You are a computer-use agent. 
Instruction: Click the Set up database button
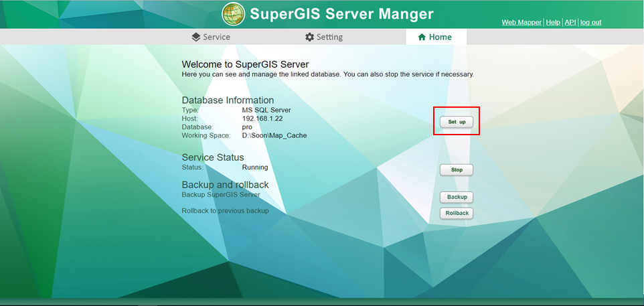point(457,122)
